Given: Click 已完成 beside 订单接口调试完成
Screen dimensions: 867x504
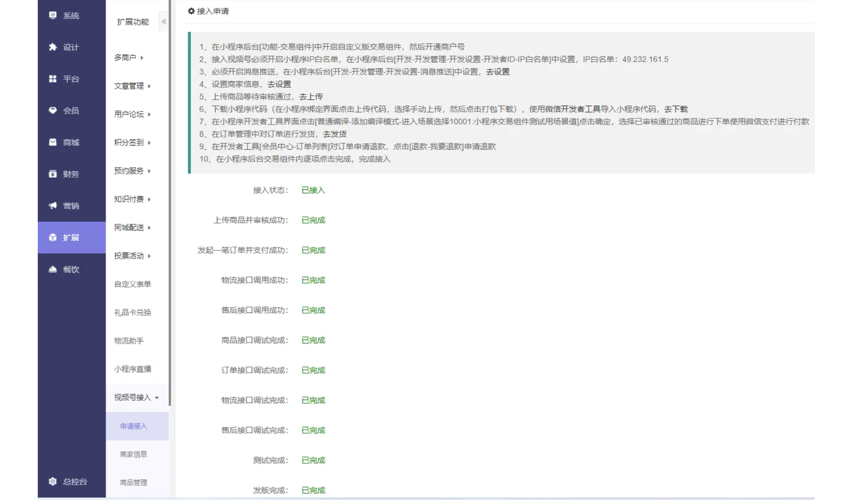Looking at the screenshot, I should 313,370.
